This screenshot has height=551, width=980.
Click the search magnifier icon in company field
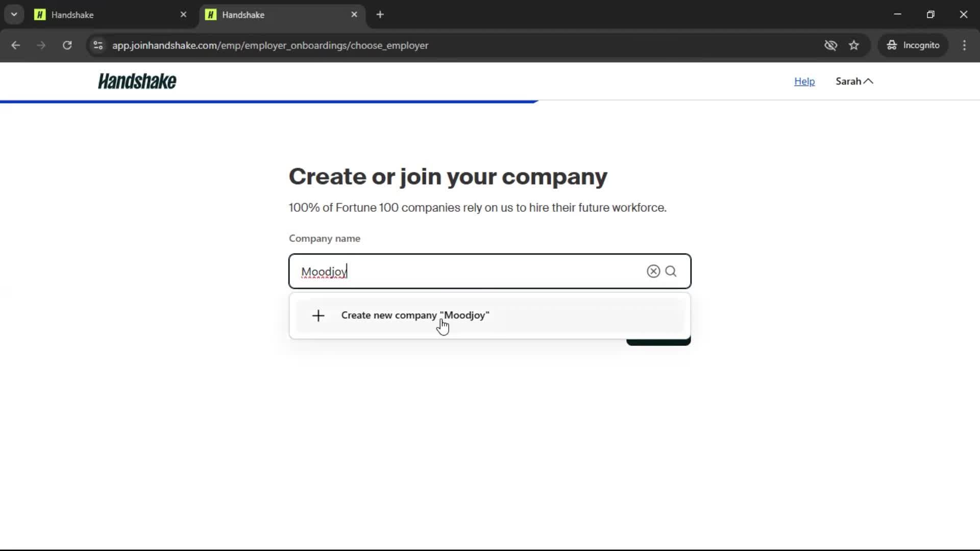click(x=671, y=271)
